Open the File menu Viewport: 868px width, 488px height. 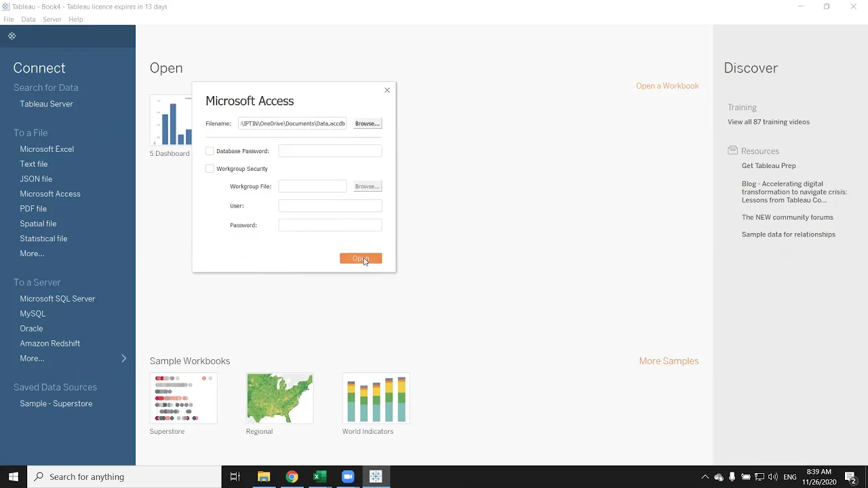point(9,19)
